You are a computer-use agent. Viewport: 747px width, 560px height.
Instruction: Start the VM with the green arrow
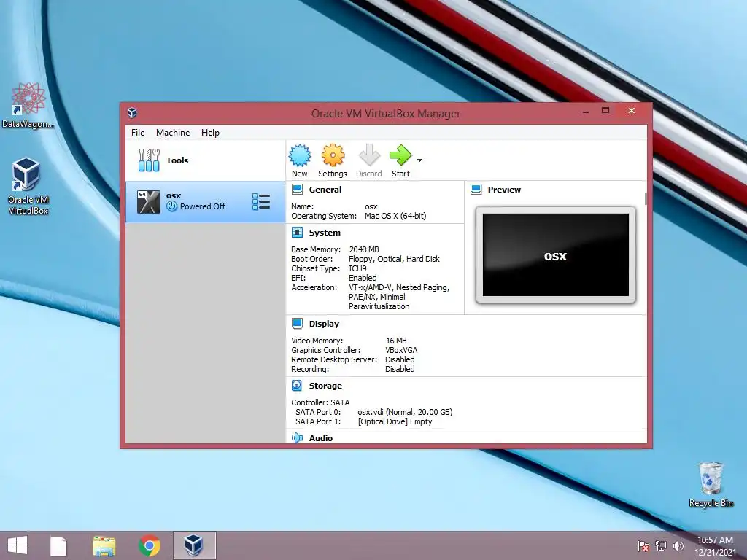pos(400,156)
